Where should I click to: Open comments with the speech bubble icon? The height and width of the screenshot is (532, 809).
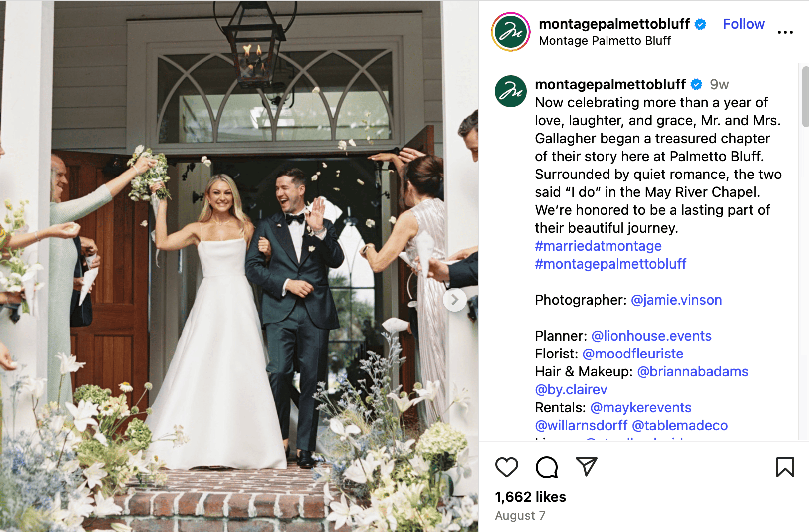(547, 467)
